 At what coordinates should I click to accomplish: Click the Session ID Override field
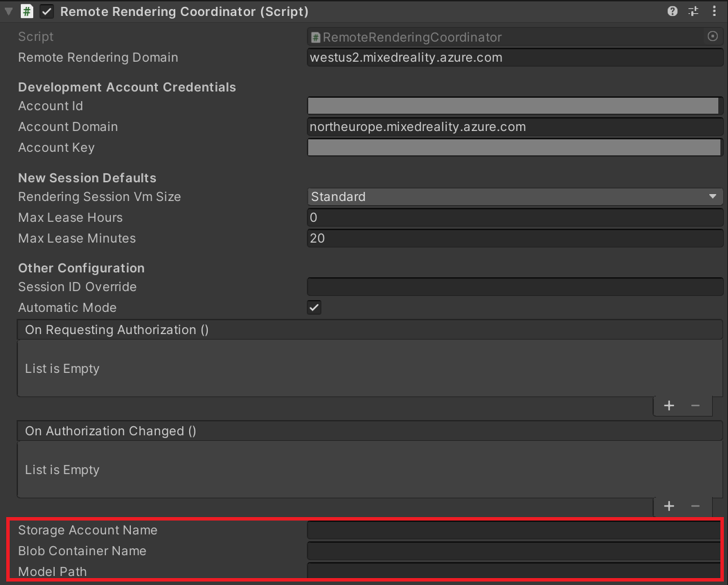click(x=515, y=287)
